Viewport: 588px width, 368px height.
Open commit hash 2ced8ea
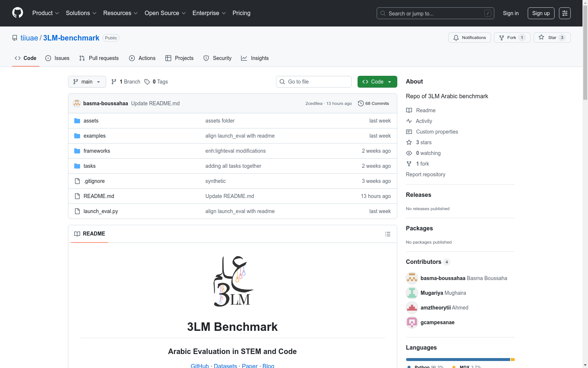(x=314, y=103)
